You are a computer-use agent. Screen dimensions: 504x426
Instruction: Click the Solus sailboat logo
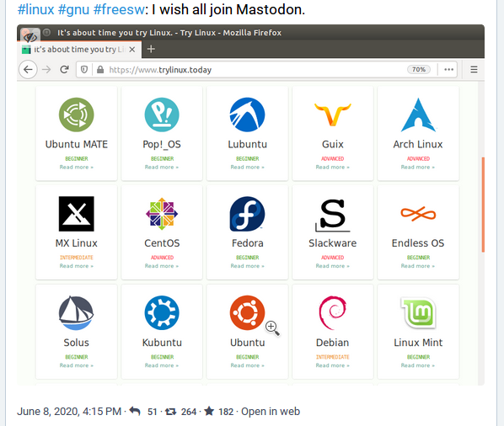(76, 313)
